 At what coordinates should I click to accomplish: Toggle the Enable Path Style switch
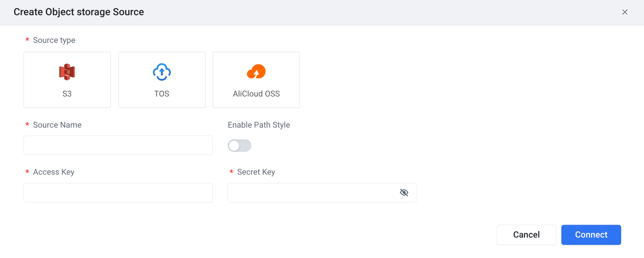pyautogui.click(x=239, y=146)
